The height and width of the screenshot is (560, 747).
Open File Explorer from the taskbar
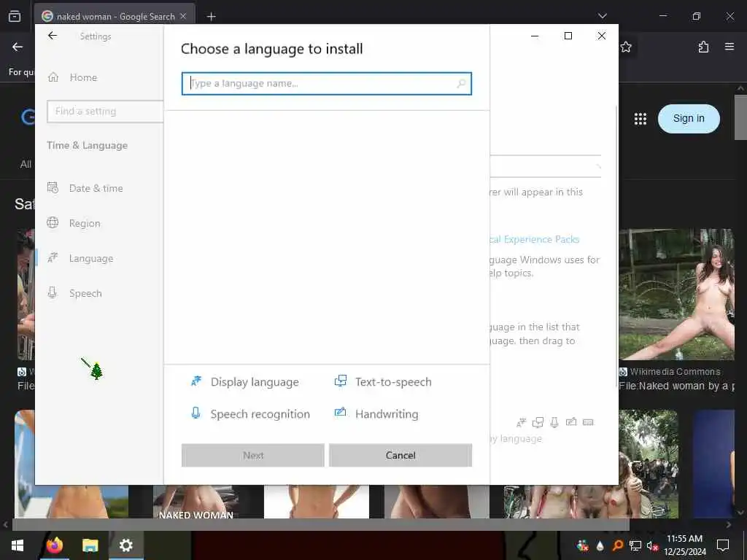[90, 545]
